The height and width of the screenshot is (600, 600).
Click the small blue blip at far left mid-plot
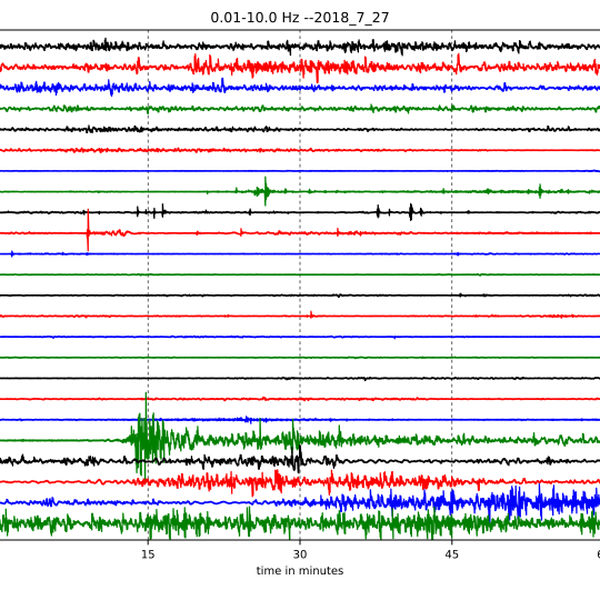(x=12, y=254)
